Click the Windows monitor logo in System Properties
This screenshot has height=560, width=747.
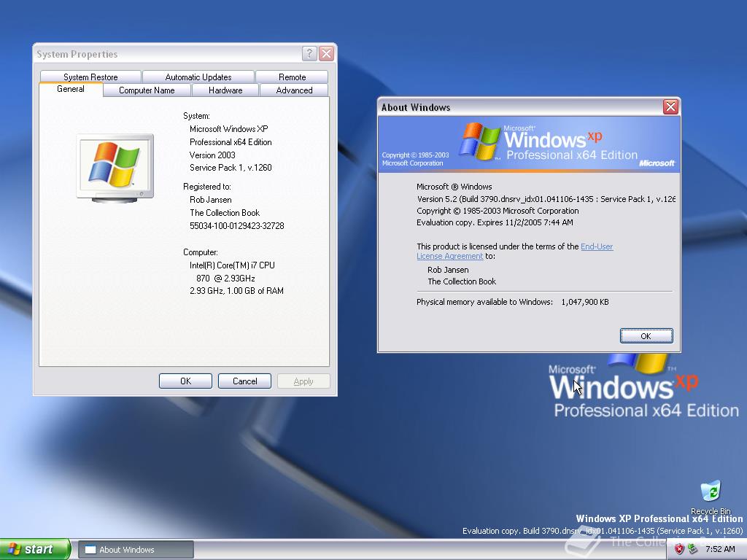click(x=115, y=168)
